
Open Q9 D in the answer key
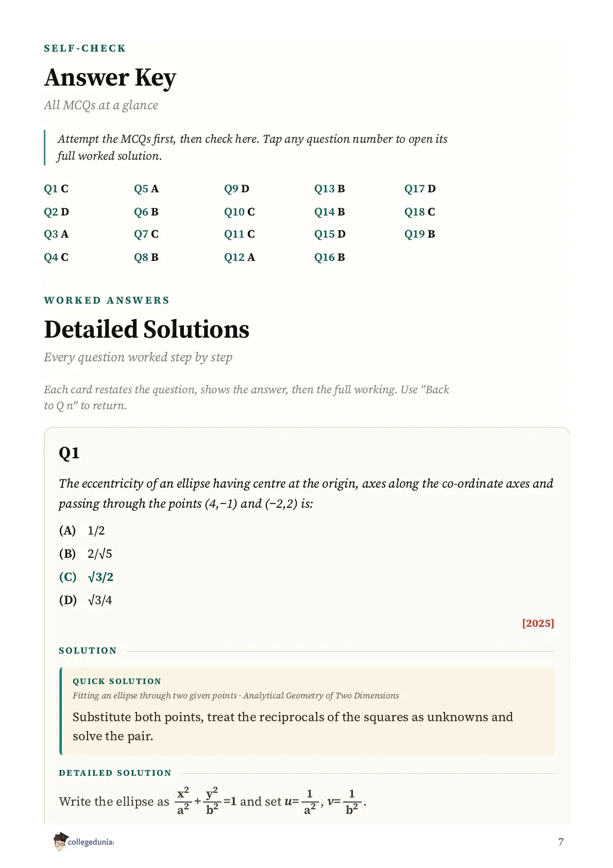[236, 189]
